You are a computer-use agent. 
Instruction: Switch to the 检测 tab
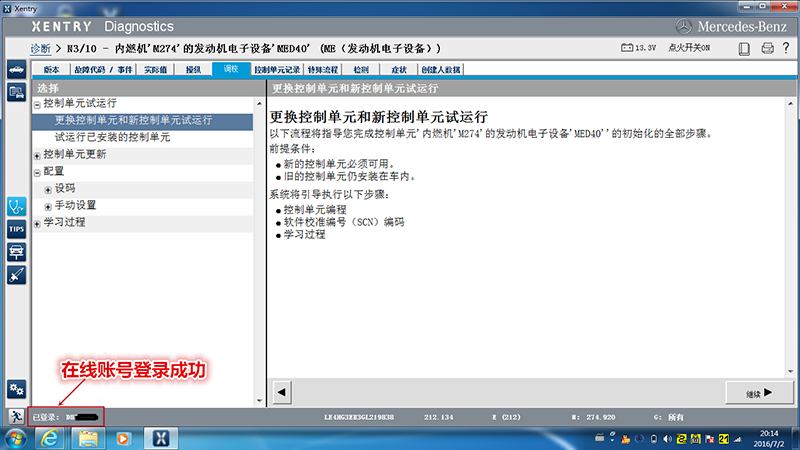[x=361, y=69]
